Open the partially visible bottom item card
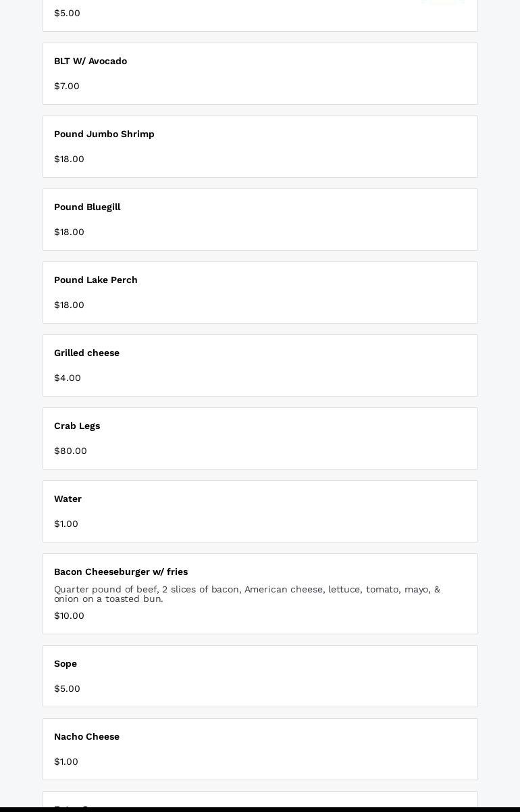 pos(260,800)
